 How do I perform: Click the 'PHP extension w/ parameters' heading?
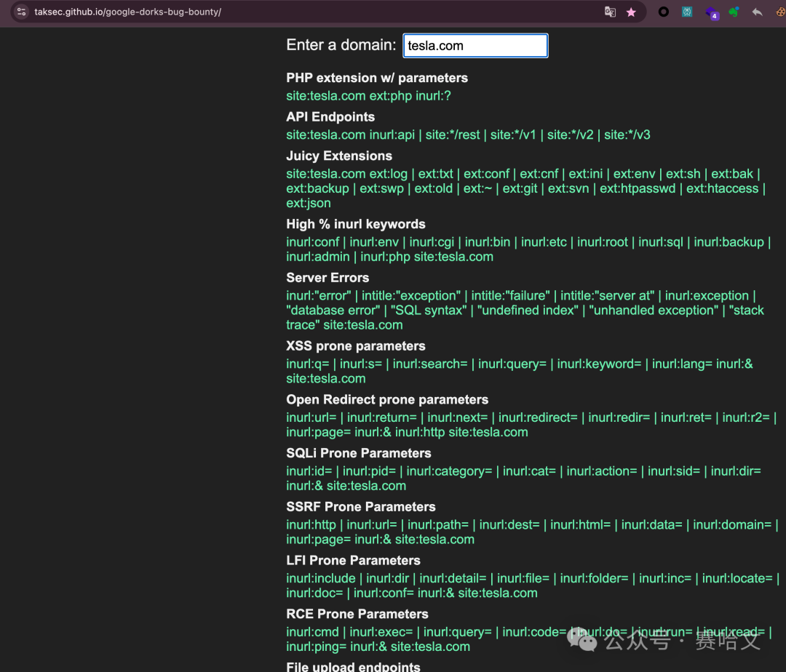pos(377,78)
